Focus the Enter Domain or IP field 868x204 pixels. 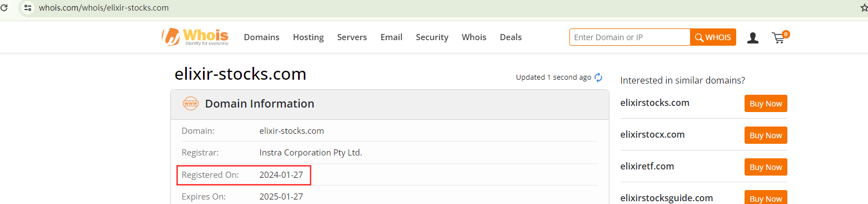coord(629,37)
